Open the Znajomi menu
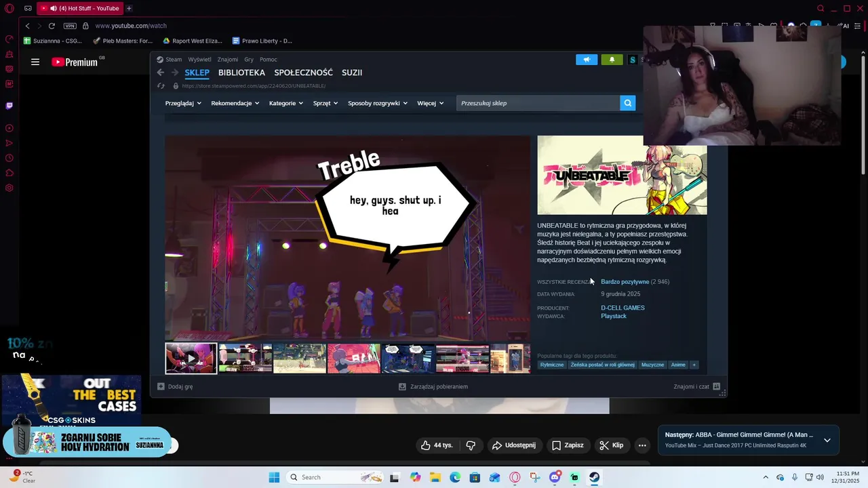The height and width of the screenshot is (488, 868). pos(228,60)
